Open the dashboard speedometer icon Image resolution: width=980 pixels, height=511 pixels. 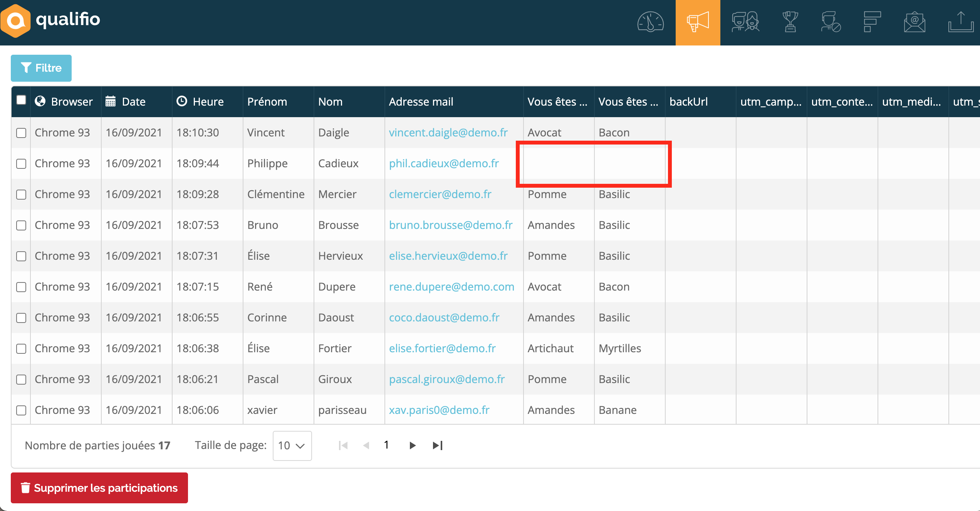[650, 22]
